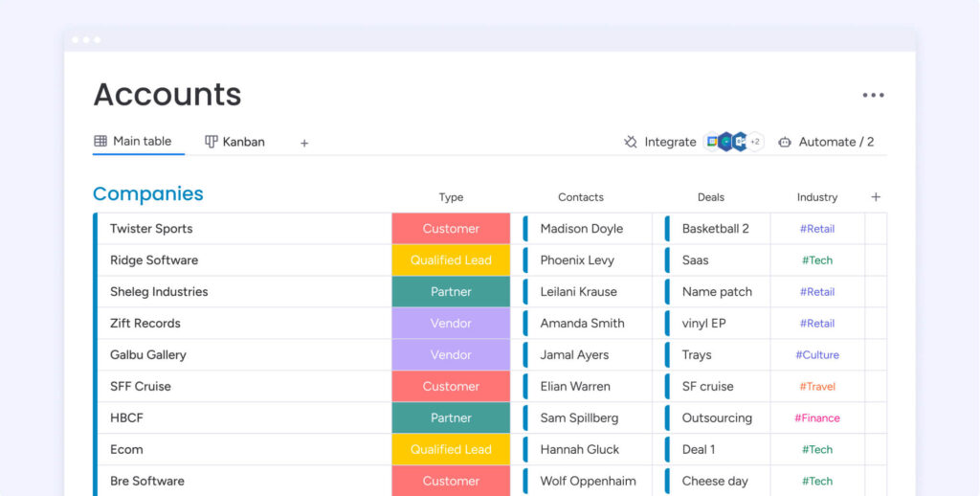Select the HBCF company name
Viewport: 980px width, 496px height.
tap(126, 417)
